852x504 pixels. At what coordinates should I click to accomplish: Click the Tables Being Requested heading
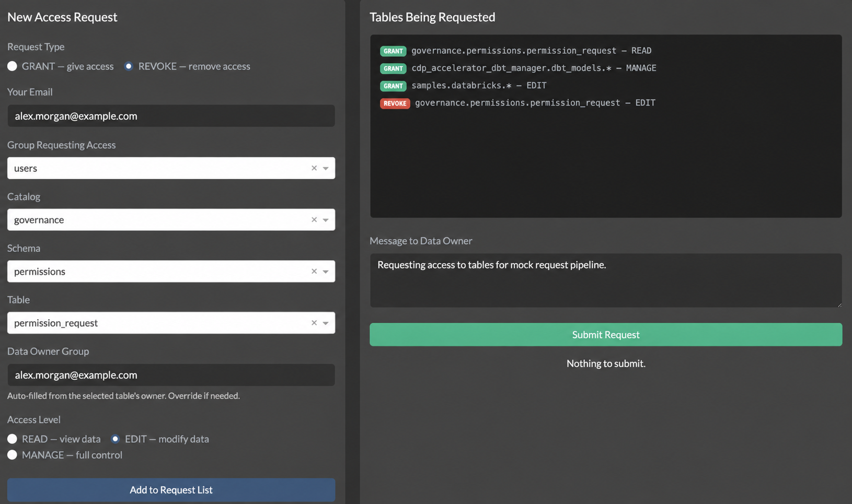pos(432,17)
